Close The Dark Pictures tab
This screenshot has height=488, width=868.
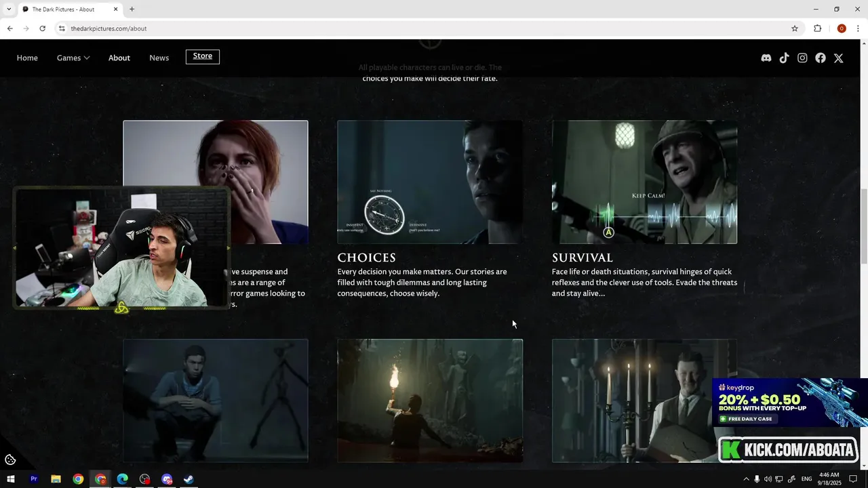(x=115, y=9)
